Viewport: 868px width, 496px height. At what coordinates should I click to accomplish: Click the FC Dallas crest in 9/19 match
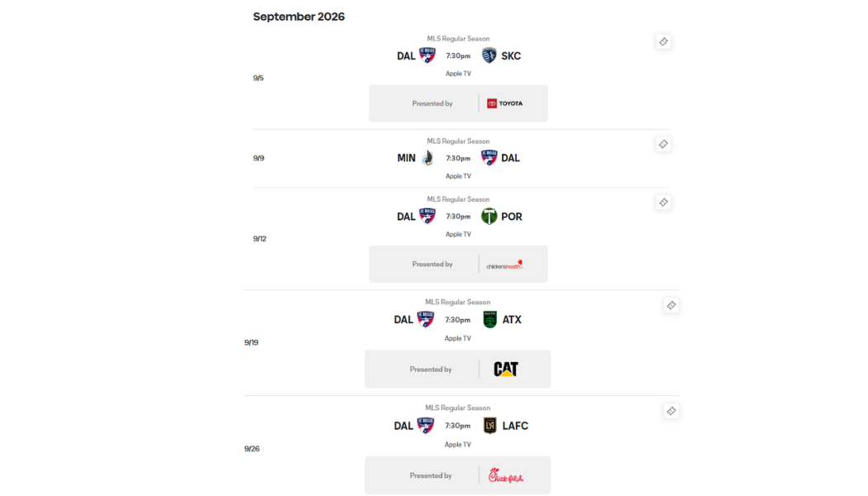pos(425,319)
